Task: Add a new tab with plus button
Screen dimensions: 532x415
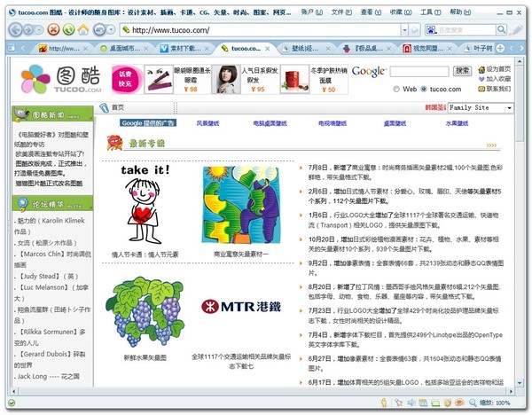Action: click(x=500, y=48)
